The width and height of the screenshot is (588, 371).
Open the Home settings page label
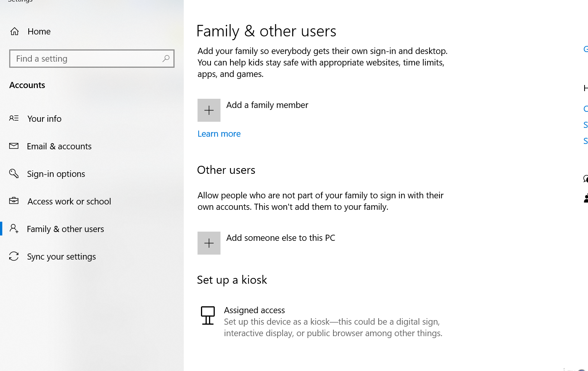pos(39,31)
